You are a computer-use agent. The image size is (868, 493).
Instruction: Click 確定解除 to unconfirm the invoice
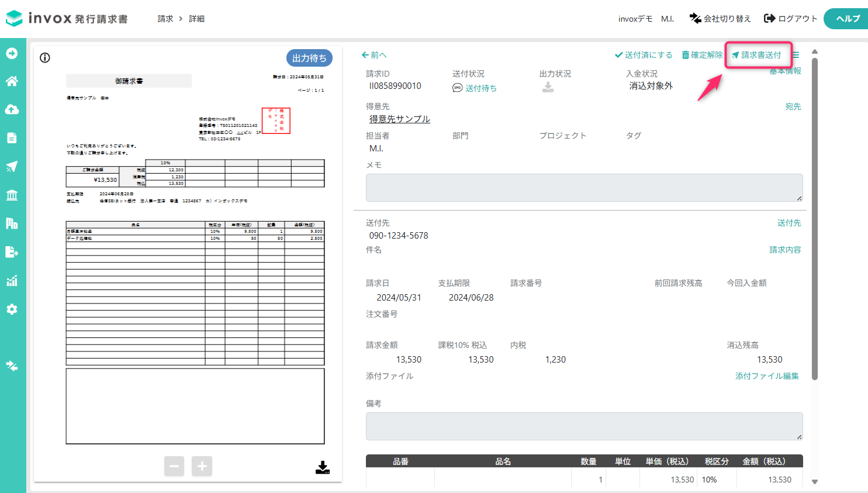tap(702, 55)
